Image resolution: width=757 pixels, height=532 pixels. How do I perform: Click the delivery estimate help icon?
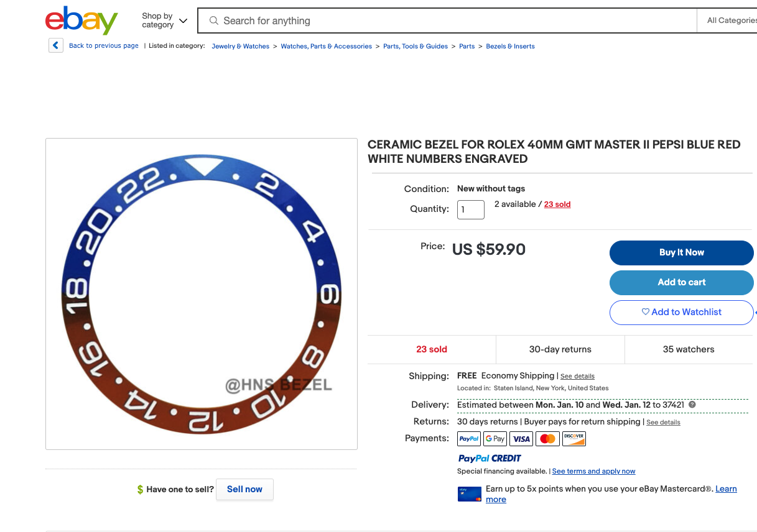coord(692,405)
